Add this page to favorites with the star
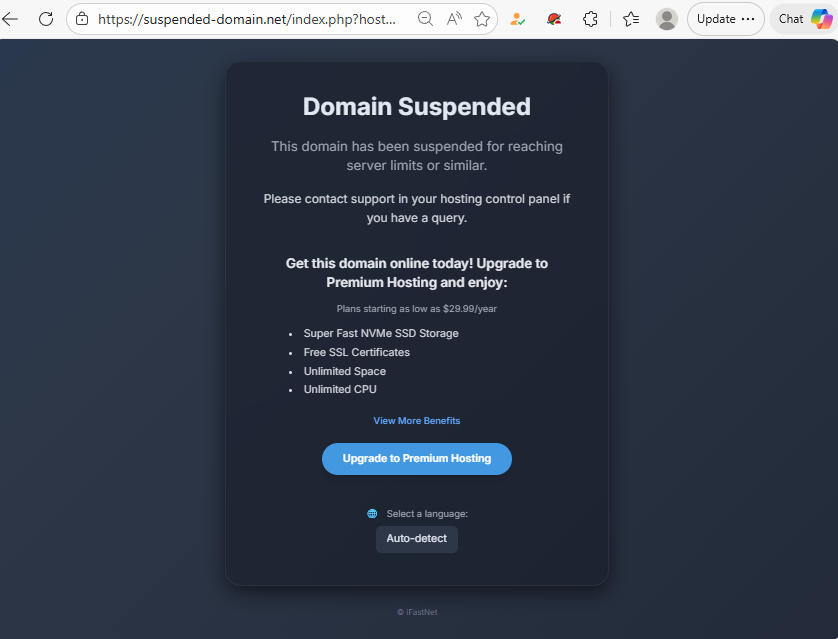This screenshot has height=639, width=838. pyautogui.click(x=482, y=19)
